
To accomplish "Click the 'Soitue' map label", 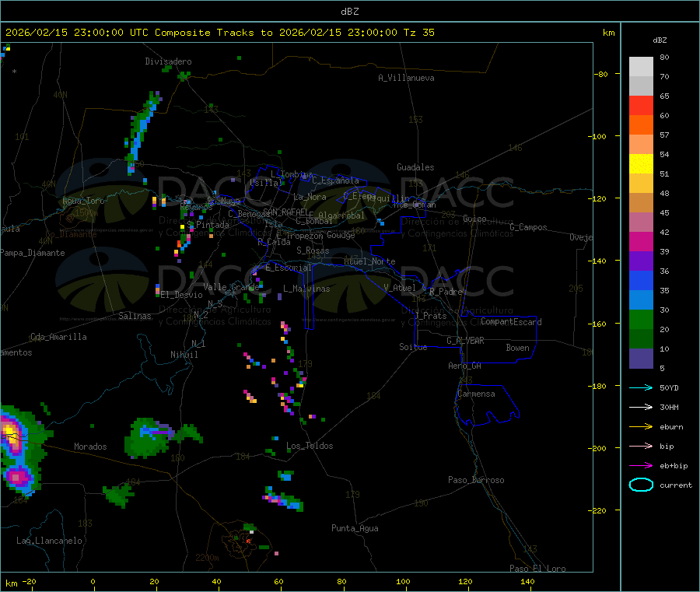I will pyautogui.click(x=413, y=347).
